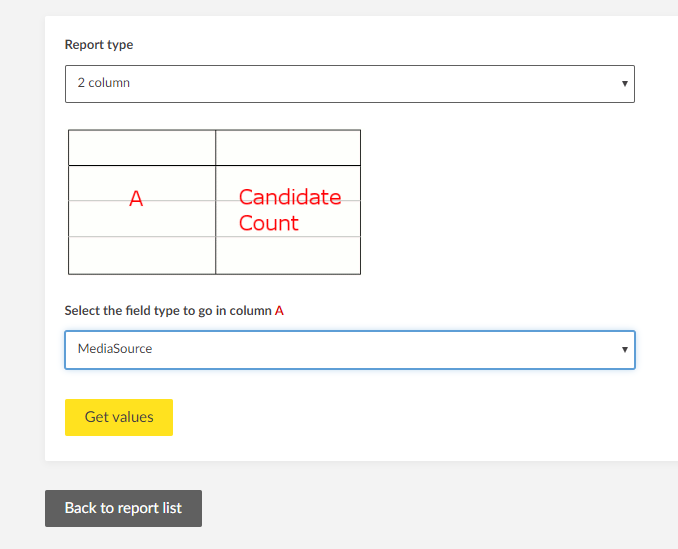This screenshot has height=549, width=678.
Task: Go back to report list
Action: (x=123, y=508)
